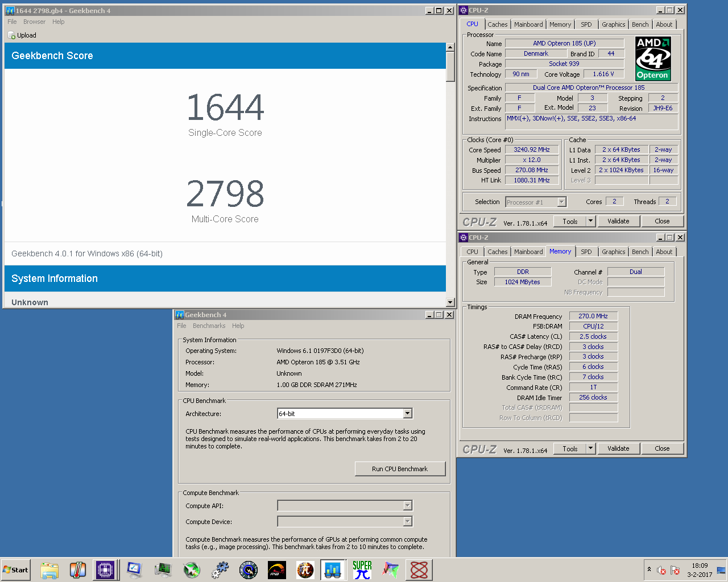Click the red knot taskbar icon
Viewport: 728px width, 582px height.
pos(419,569)
